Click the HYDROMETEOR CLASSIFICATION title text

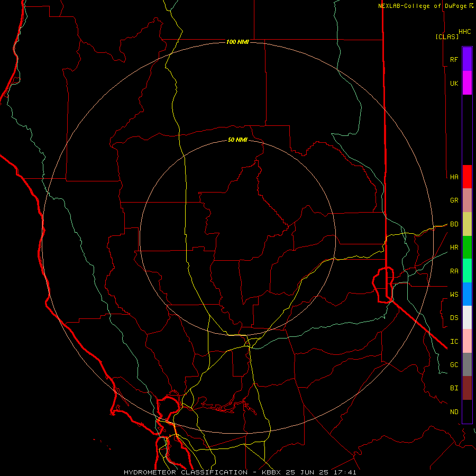186,472
